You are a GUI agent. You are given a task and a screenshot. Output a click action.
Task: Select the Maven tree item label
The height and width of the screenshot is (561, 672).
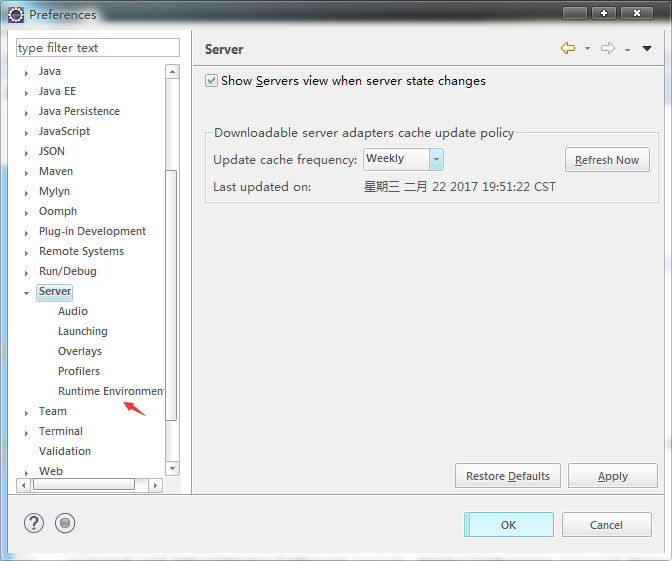click(x=56, y=171)
